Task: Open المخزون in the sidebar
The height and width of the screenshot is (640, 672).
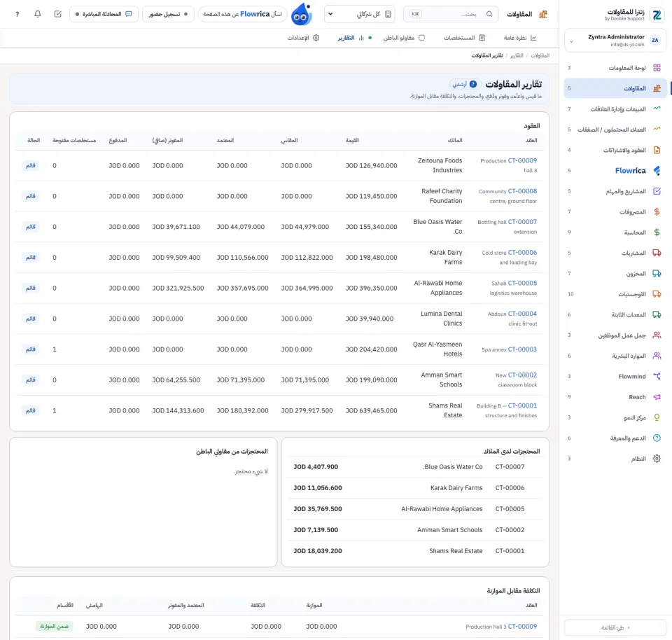Action: (x=615, y=274)
